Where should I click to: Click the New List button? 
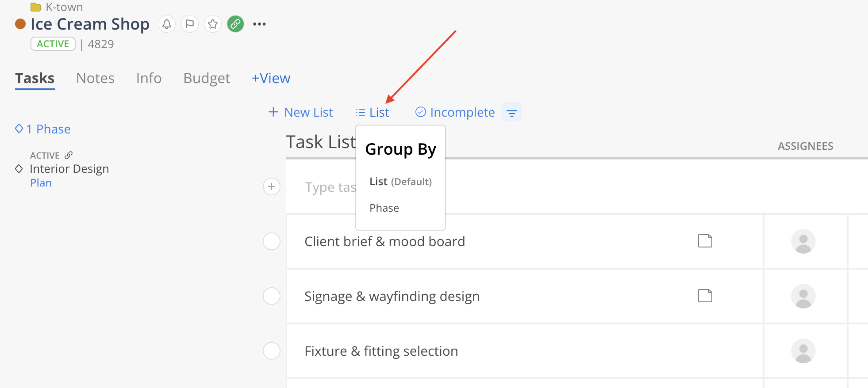coord(301,113)
